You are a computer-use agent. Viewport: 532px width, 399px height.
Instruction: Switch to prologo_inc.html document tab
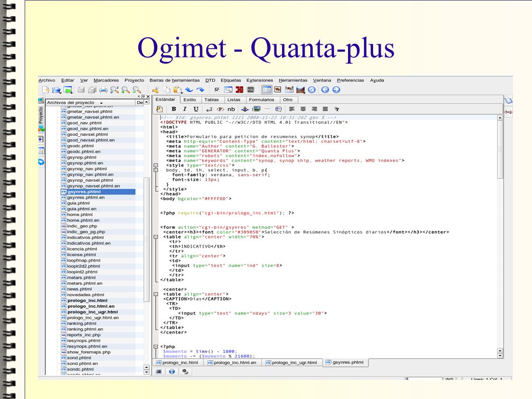178,363
